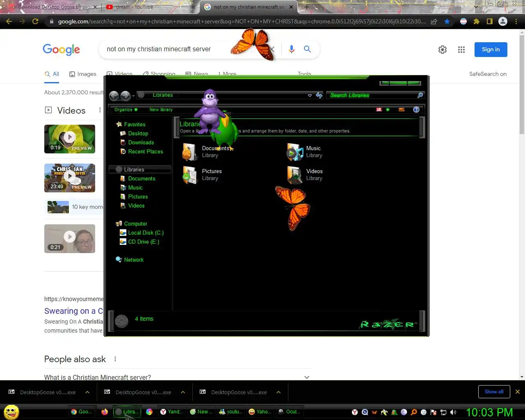
Task: Click SafeSearch on link
Action: click(x=488, y=74)
